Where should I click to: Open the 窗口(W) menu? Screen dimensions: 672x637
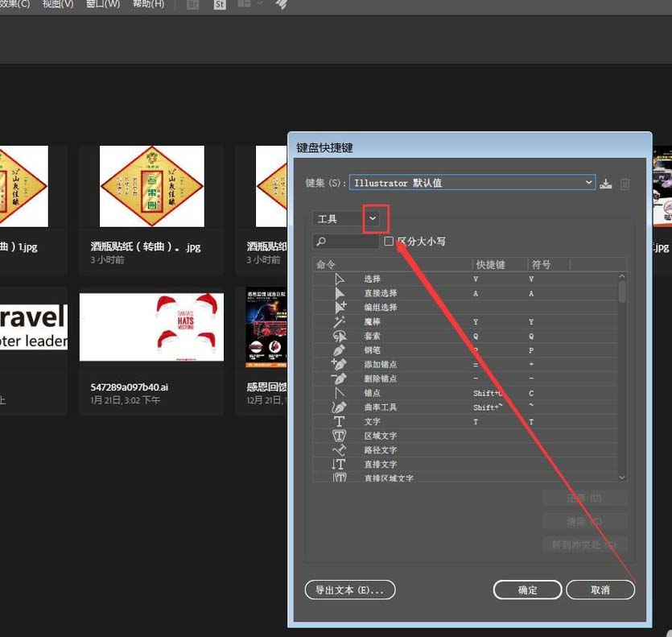[101, 3]
